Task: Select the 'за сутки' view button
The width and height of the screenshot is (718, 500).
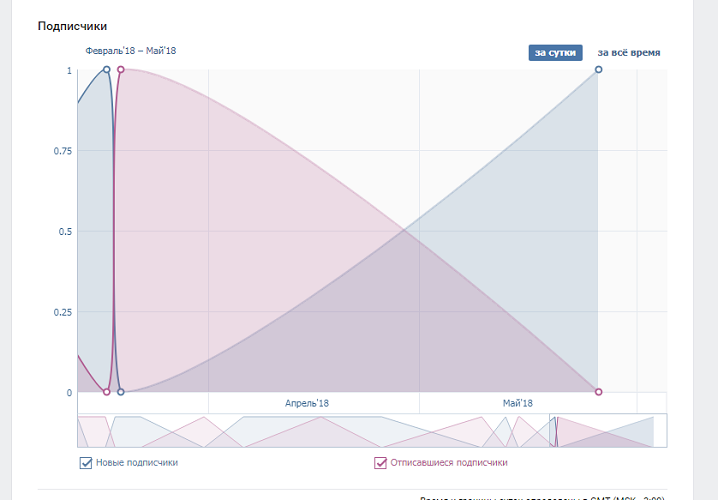Action: (555, 53)
